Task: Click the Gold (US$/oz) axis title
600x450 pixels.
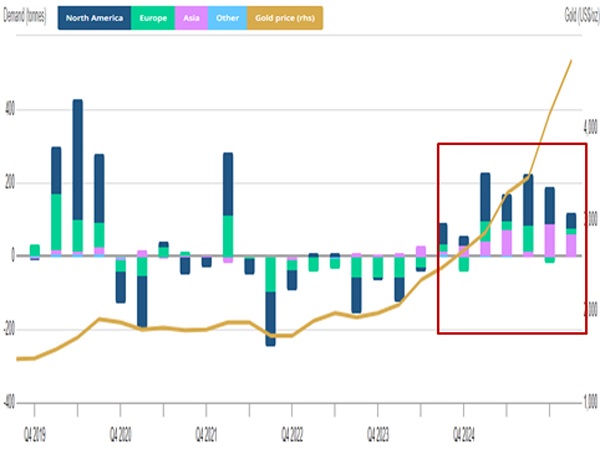Action: (x=578, y=17)
